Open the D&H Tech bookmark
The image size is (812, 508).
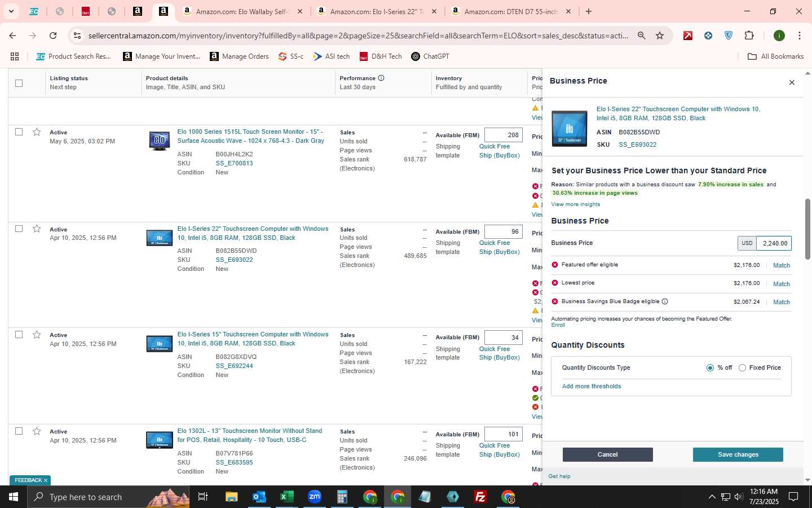coord(381,56)
